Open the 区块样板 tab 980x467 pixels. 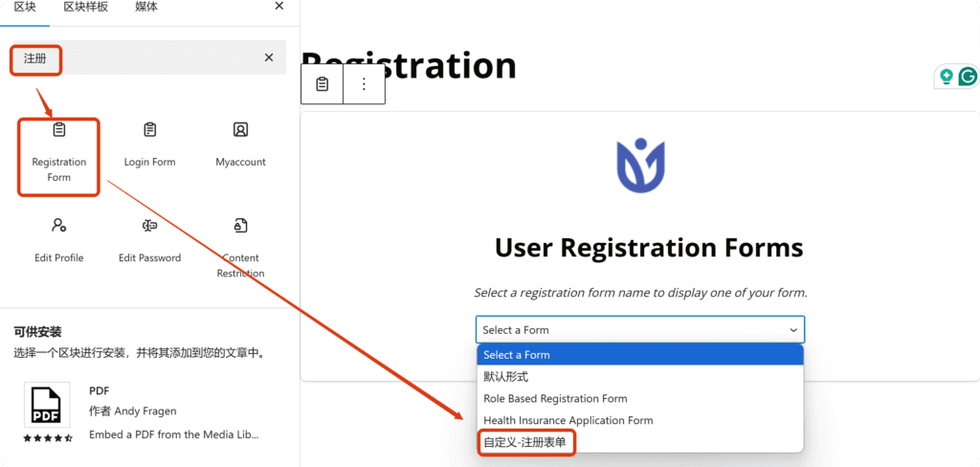(85, 7)
